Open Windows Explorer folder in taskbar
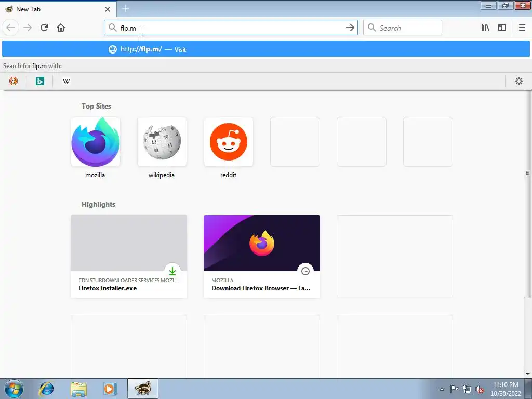The height and width of the screenshot is (399, 532). click(78, 389)
